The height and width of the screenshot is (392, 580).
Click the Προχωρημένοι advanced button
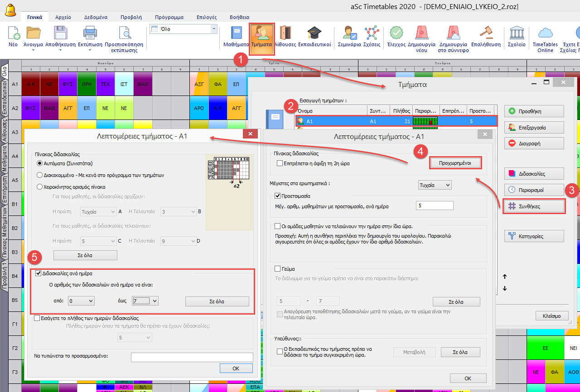pos(454,163)
